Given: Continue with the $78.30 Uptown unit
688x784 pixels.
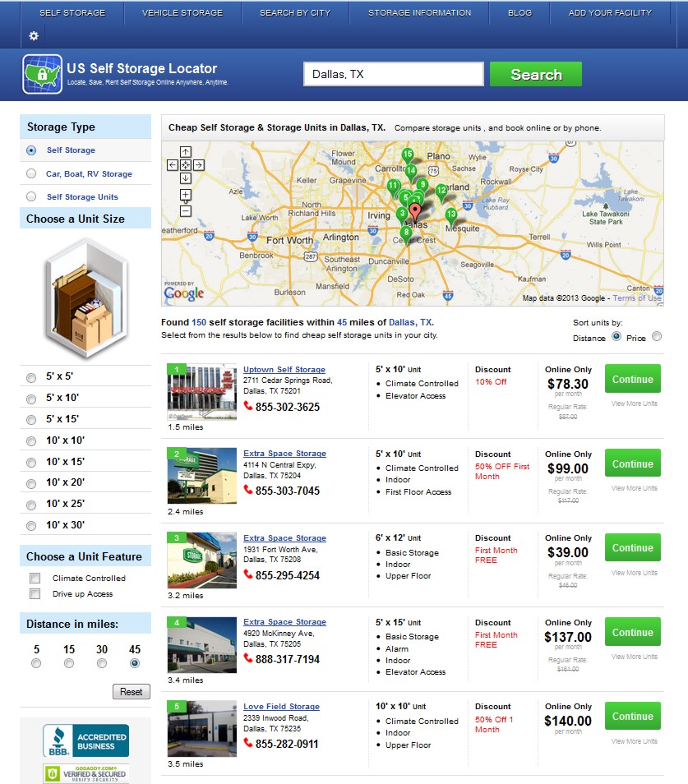Looking at the screenshot, I should click(632, 379).
